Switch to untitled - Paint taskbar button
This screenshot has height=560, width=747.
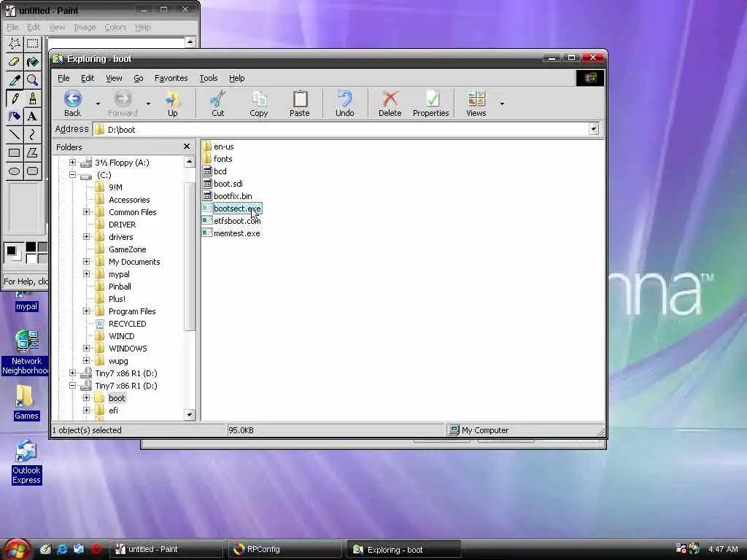click(x=166, y=549)
